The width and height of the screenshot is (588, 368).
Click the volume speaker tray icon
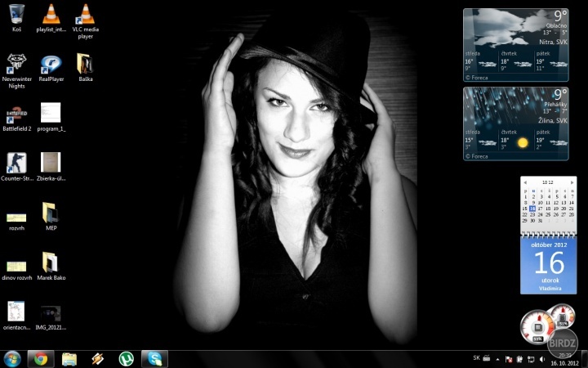click(x=542, y=359)
